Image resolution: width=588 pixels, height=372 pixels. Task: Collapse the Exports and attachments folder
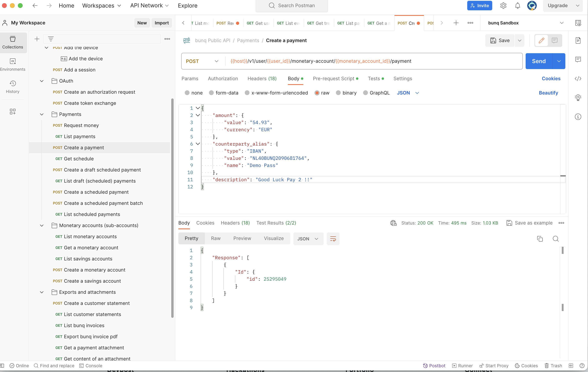pos(42,292)
